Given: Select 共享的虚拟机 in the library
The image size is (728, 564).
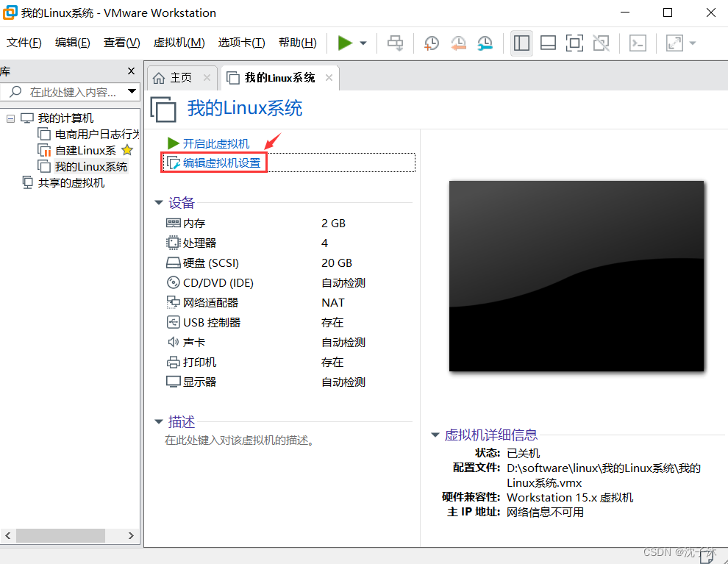Looking at the screenshot, I should point(71,183).
